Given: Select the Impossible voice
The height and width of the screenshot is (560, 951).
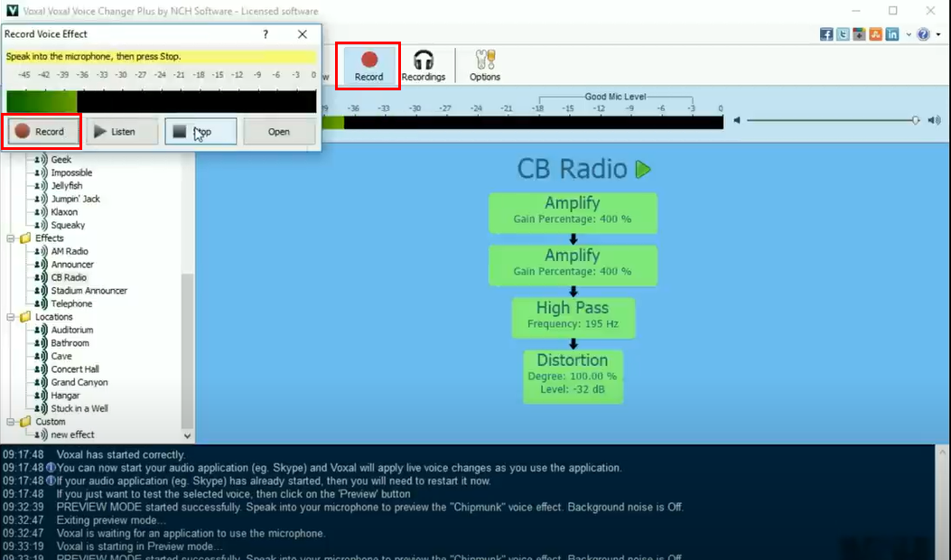Looking at the screenshot, I should click(71, 173).
